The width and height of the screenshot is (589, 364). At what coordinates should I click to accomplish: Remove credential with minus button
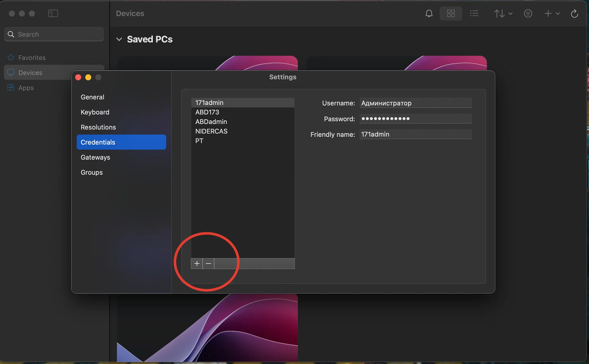coord(209,263)
